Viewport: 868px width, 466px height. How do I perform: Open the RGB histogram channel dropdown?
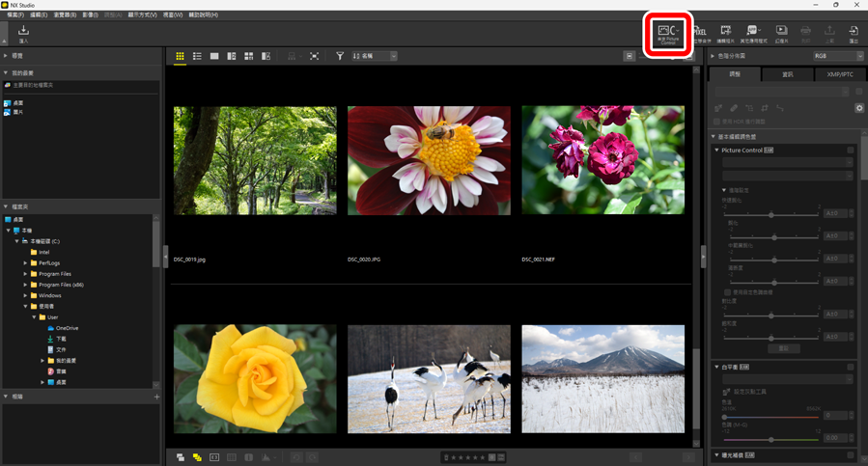click(x=838, y=57)
